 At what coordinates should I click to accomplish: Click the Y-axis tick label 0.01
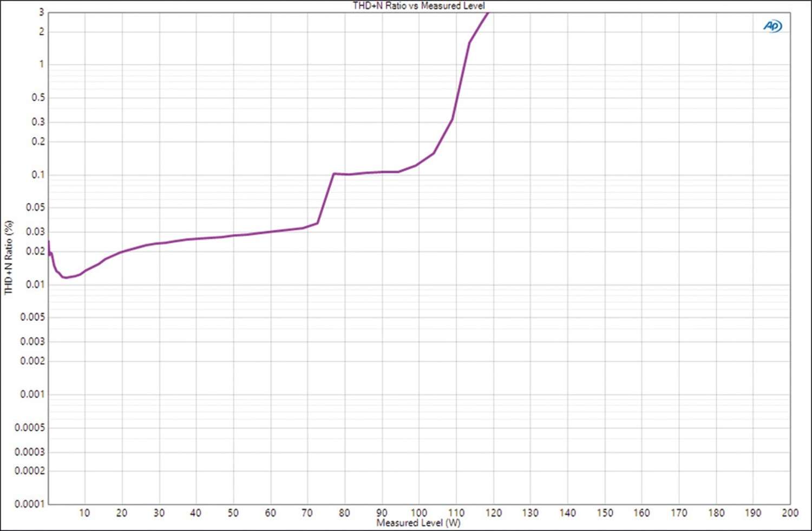pyautogui.click(x=35, y=284)
